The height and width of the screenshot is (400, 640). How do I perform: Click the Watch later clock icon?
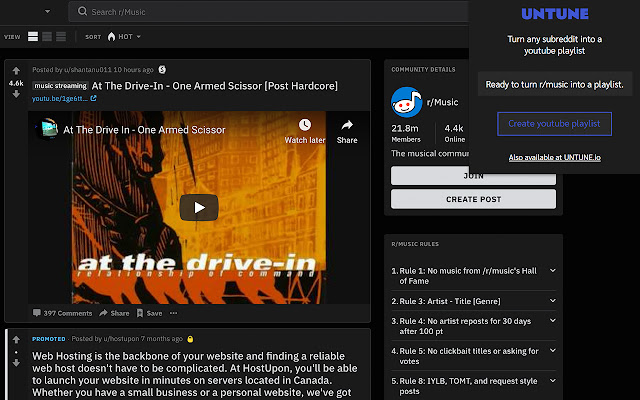pos(304,125)
